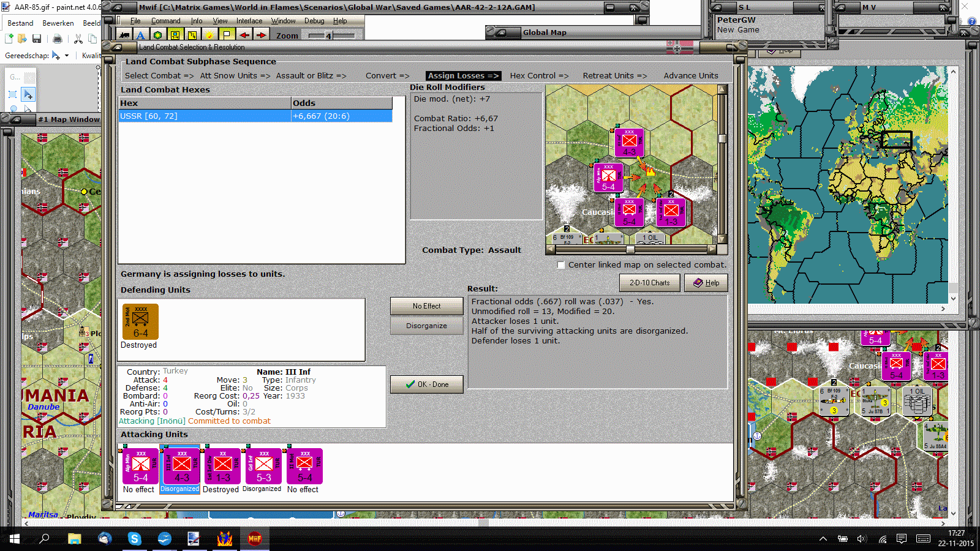Click the No Effect button
980x551 pixels.
(426, 306)
